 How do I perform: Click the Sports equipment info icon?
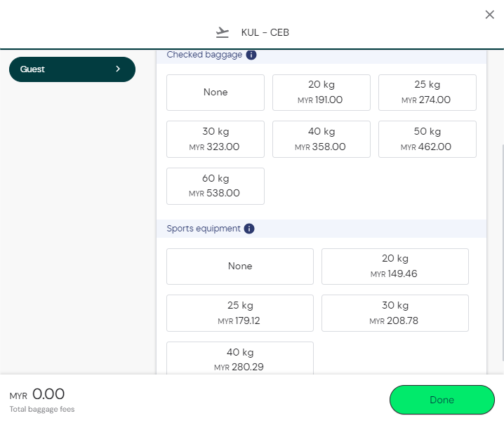(x=249, y=229)
